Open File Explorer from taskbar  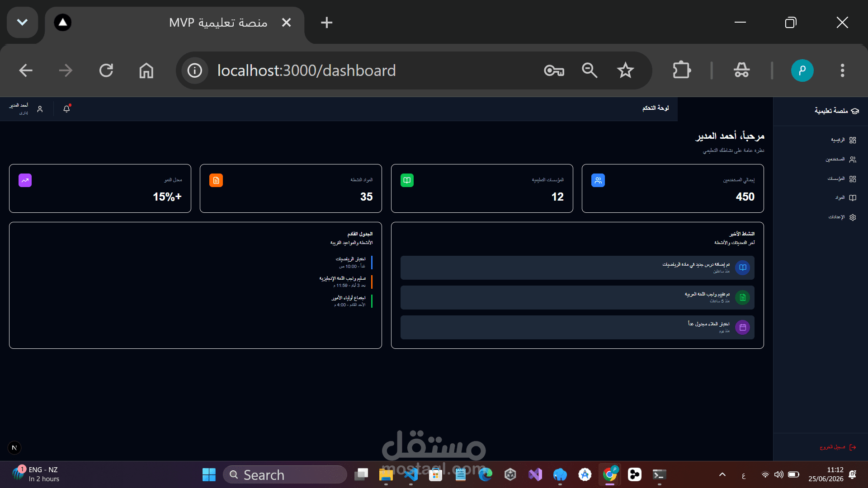[x=386, y=475]
